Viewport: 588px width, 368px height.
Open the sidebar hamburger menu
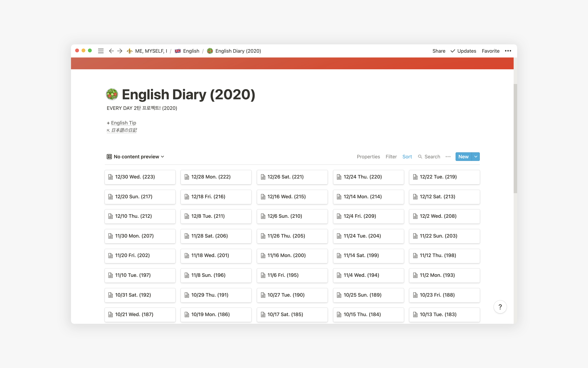[x=101, y=51]
